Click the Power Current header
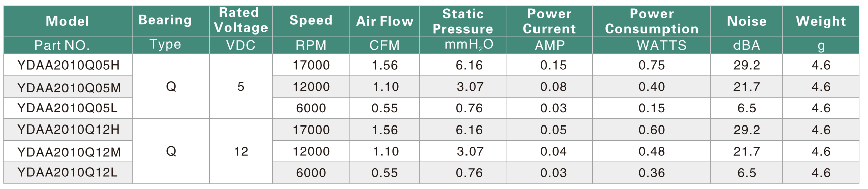868x189 pixels. click(549, 21)
